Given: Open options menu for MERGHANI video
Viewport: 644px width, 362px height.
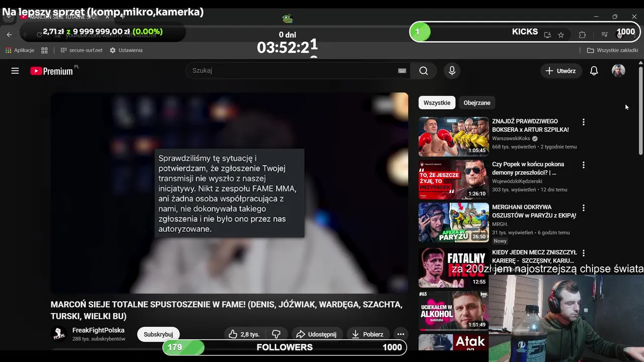Looking at the screenshot, I should click(583, 208).
